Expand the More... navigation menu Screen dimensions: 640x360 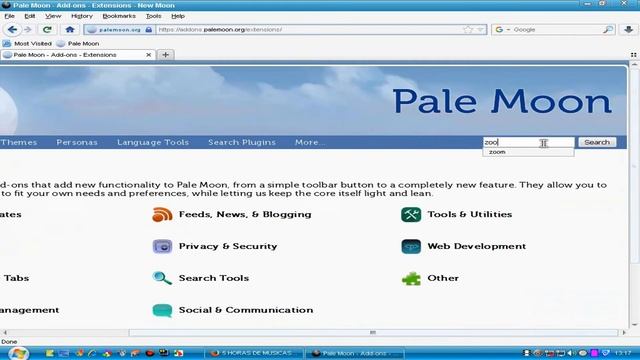(310, 142)
